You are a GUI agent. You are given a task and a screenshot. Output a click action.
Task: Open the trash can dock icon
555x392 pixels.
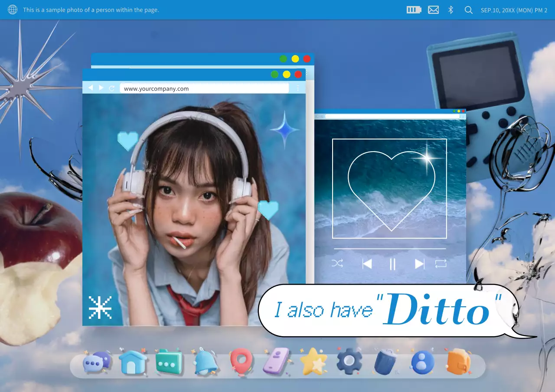[385, 362]
